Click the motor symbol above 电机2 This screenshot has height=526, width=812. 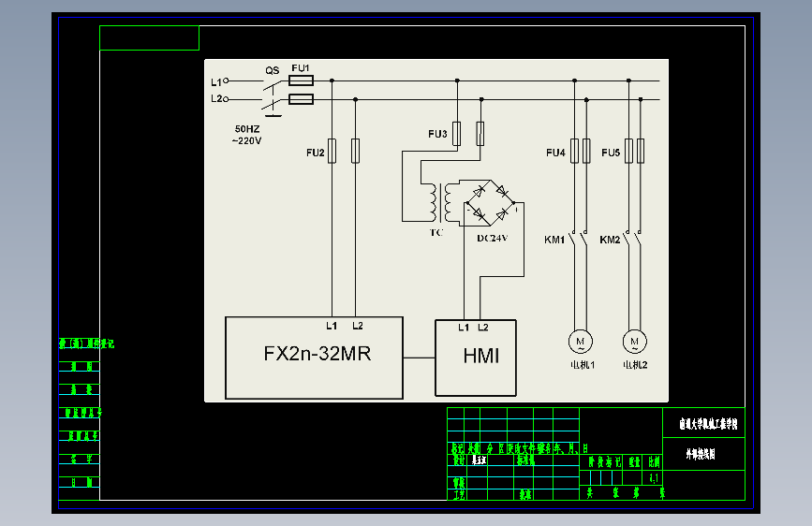[x=635, y=342]
